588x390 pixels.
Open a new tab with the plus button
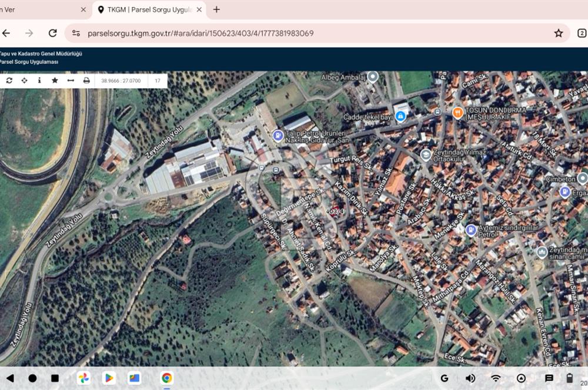[218, 9]
